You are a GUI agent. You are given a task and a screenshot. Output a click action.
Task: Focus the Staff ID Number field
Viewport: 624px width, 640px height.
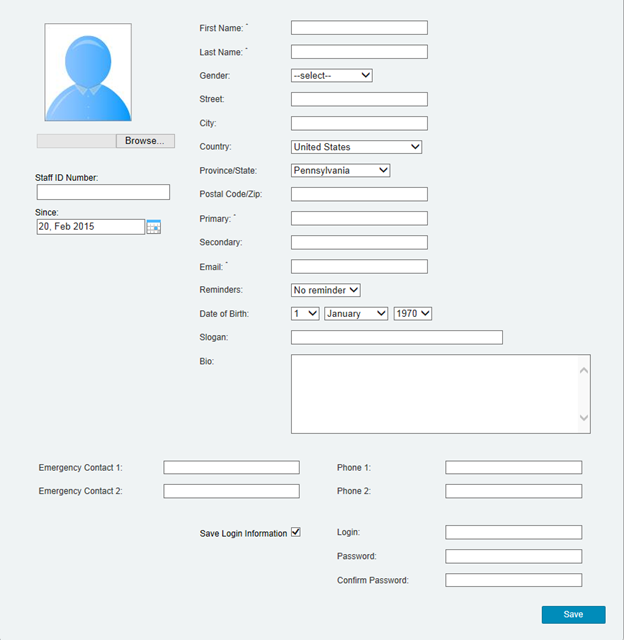tap(103, 192)
